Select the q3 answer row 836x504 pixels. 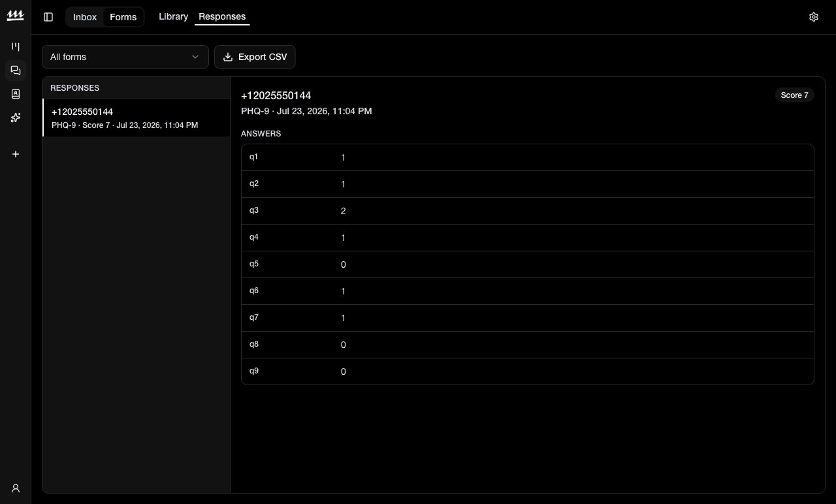[528, 211]
